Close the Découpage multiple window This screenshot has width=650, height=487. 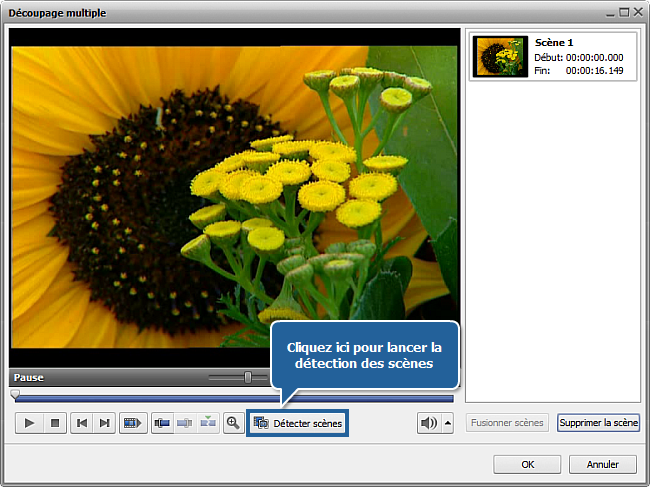[637, 13]
